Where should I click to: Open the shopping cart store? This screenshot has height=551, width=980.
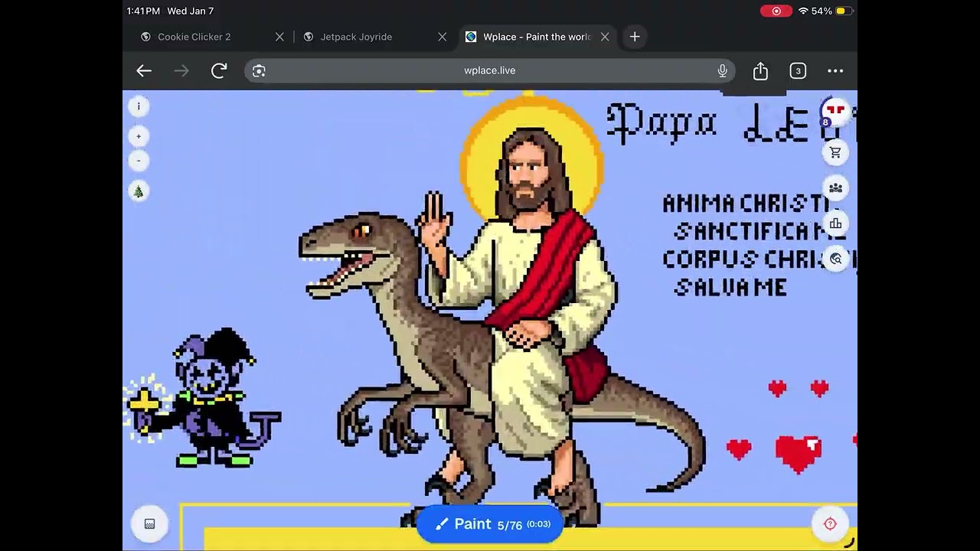click(835, 152)
